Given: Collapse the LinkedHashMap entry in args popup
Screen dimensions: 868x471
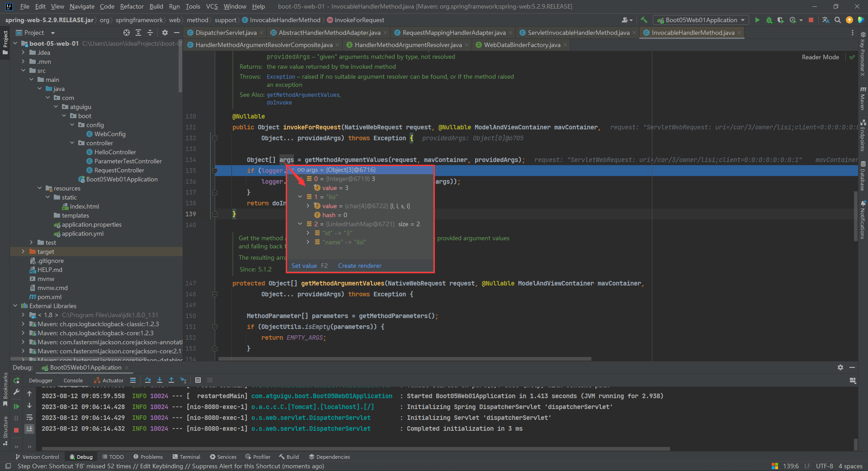Looking at the screenshot, I should tap(300, 224).
